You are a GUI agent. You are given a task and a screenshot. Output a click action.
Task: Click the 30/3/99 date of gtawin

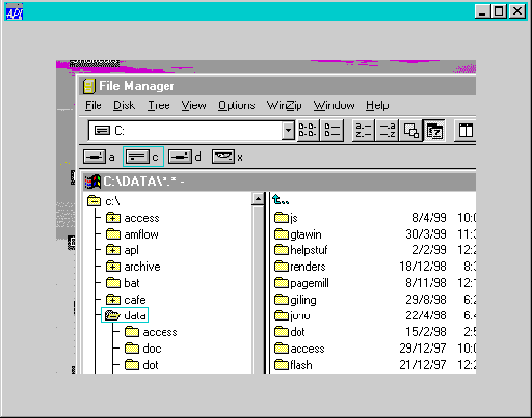426,234
